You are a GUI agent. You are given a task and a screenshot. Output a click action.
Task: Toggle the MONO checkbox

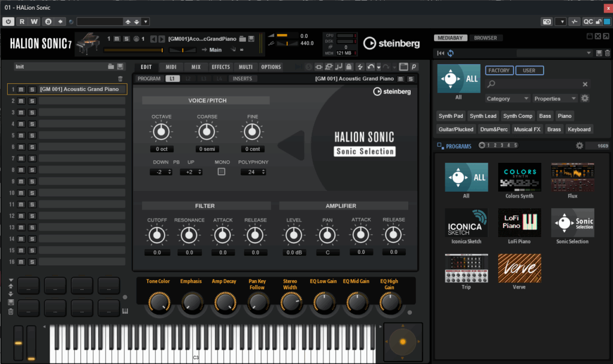[221, 172]
